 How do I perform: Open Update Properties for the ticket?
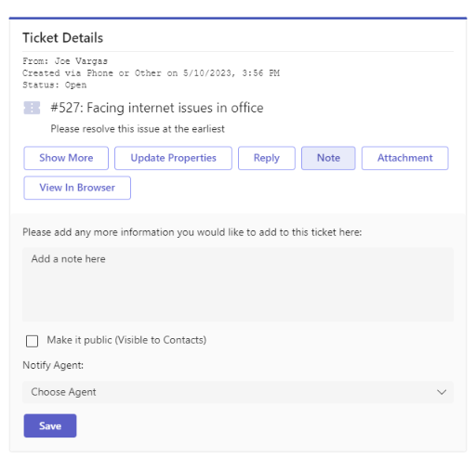click(173, 158)
